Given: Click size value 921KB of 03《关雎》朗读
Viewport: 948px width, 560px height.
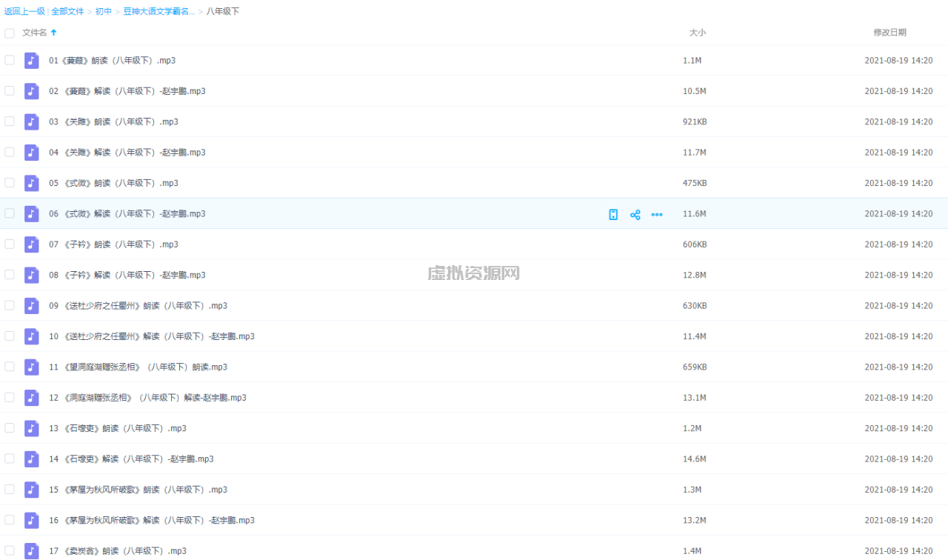Looking at the screenshot, I should [x=695, y=121].
